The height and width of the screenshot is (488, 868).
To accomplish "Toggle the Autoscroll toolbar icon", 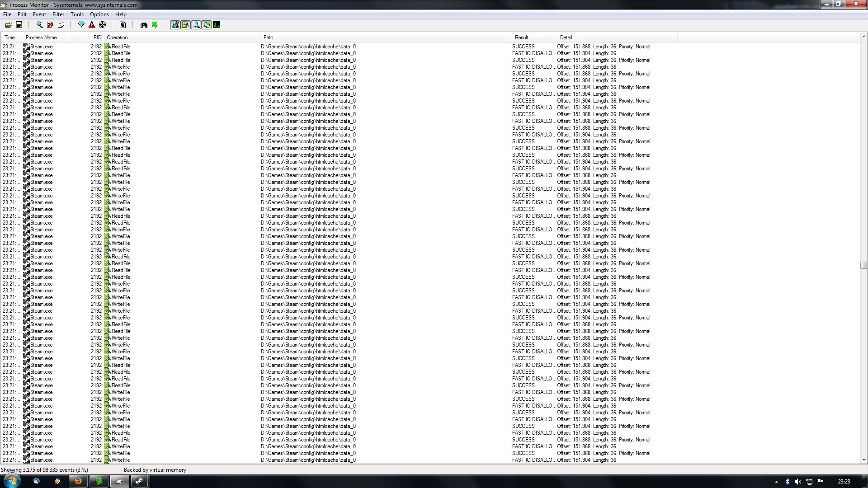I will pos(50,25).
